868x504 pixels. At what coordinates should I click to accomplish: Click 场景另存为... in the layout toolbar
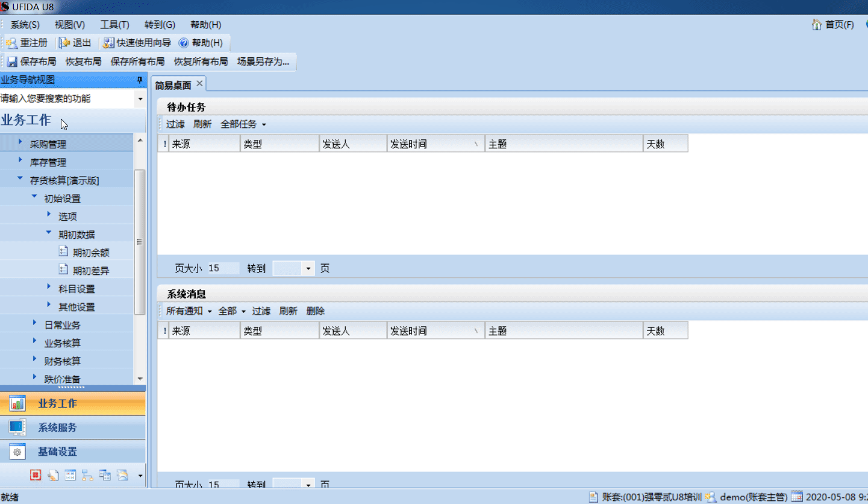click(263, 61)
